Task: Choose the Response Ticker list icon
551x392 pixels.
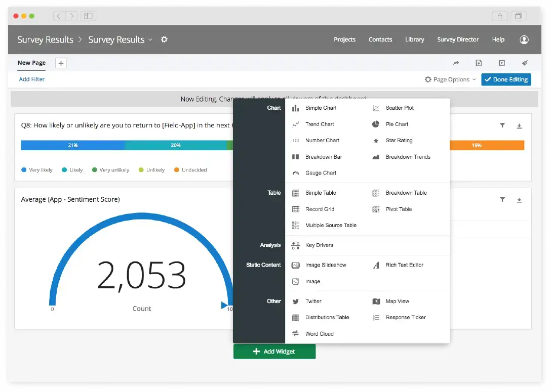Action: pyautogui.click(x=376, y=318)
